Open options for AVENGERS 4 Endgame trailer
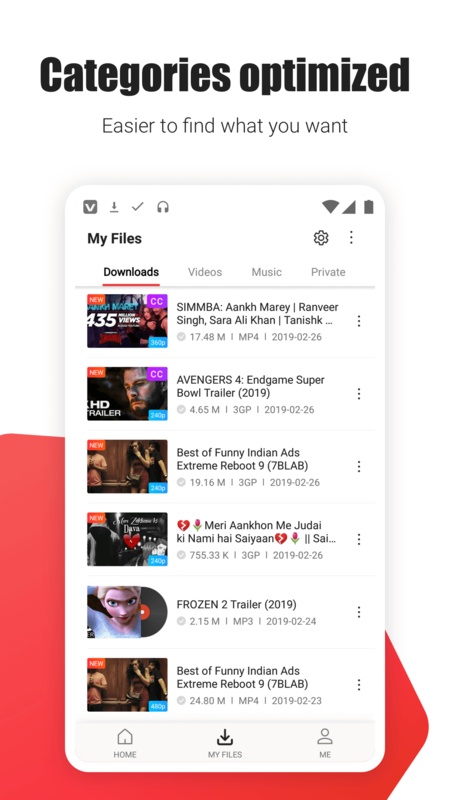Viewport: 450px width, 800px height. pos(359,393)
